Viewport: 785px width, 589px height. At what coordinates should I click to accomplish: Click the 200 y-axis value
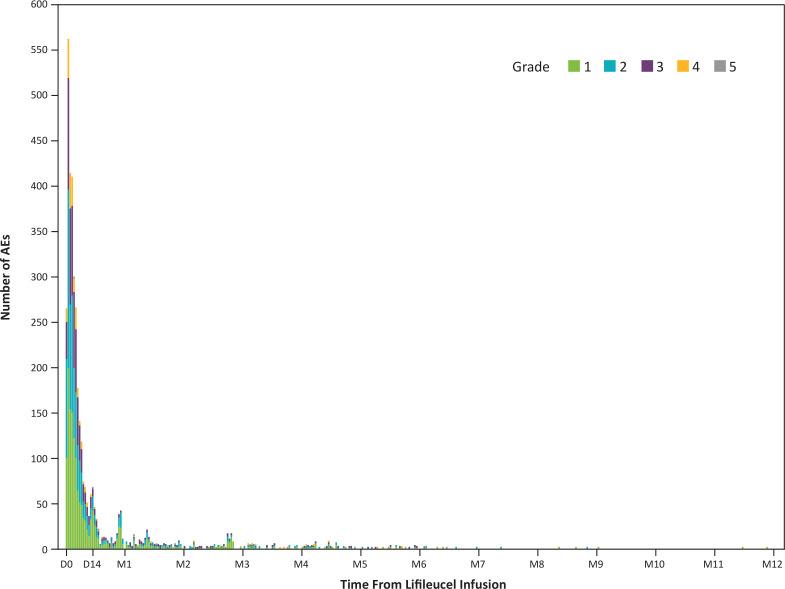pos(39,368)
